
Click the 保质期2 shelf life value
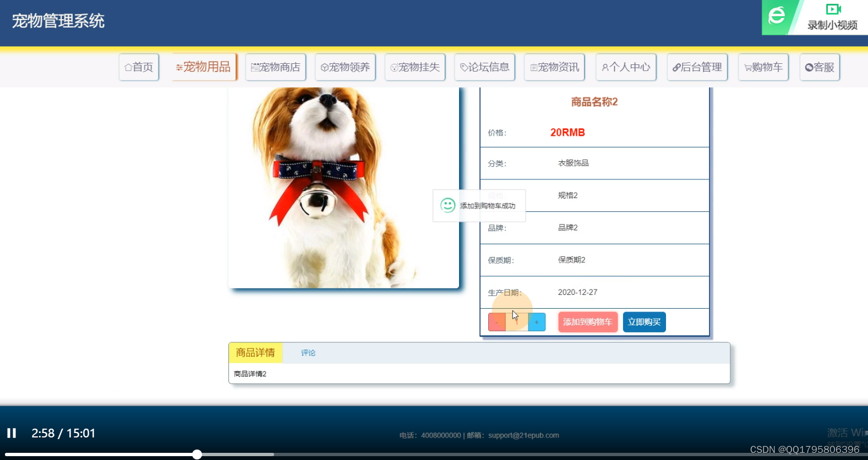tap(572, 260)
